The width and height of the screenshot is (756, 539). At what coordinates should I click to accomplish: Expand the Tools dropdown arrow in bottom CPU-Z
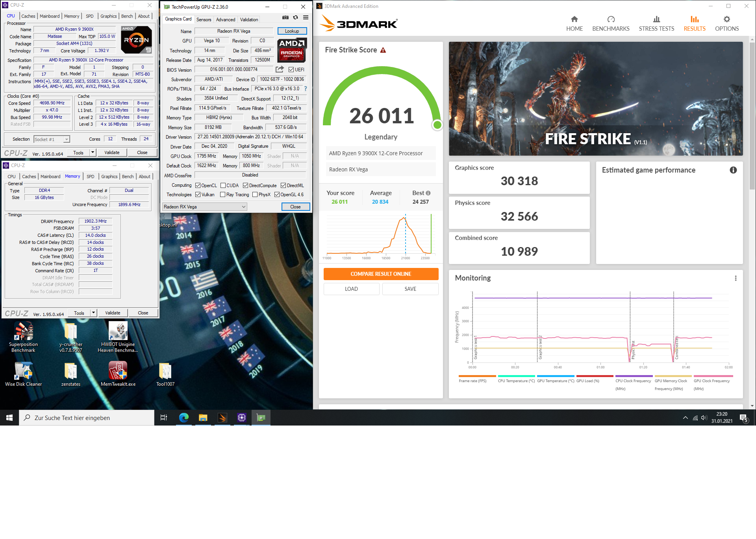tap(94, 313)
